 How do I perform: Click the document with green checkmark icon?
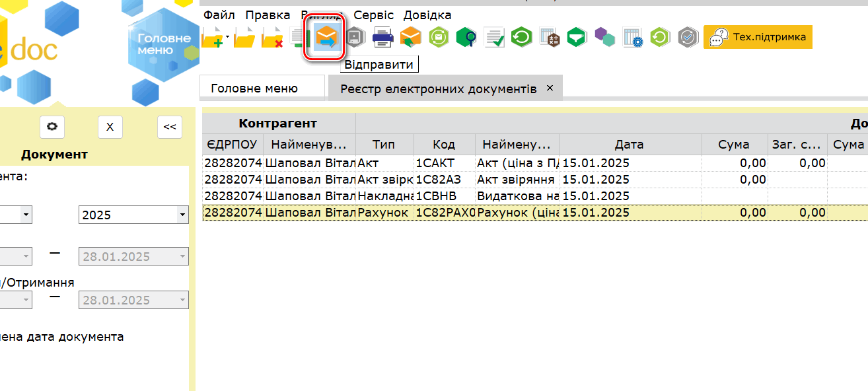click(494, 38)
